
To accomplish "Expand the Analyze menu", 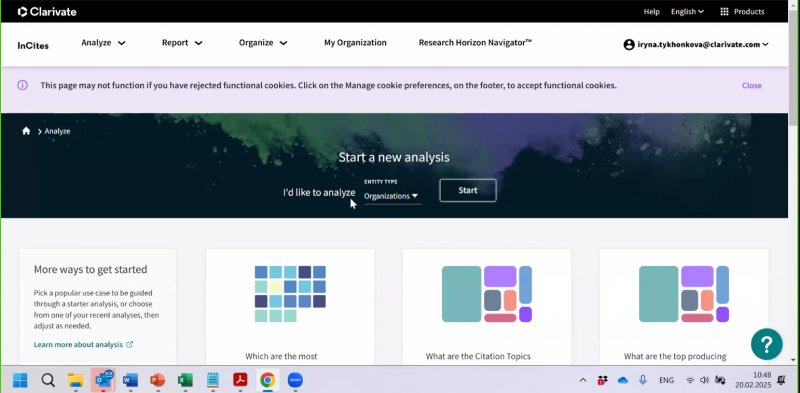I will click(104, 43).
